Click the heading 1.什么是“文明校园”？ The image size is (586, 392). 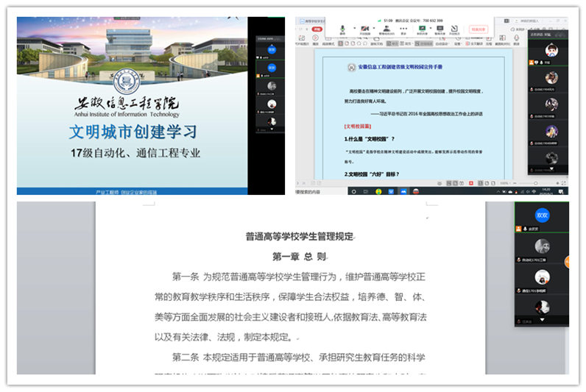tap(370, 139)
